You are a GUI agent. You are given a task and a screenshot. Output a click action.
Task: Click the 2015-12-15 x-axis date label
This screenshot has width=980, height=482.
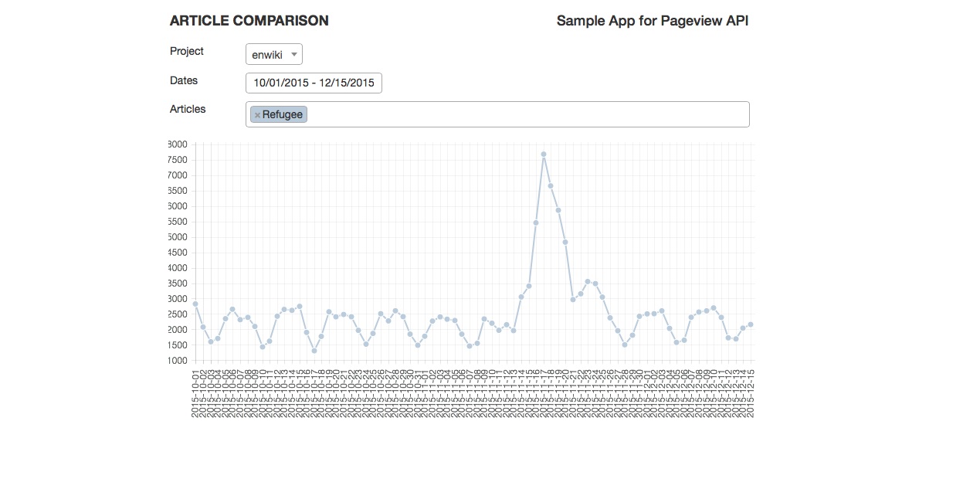tap(751, 393)
